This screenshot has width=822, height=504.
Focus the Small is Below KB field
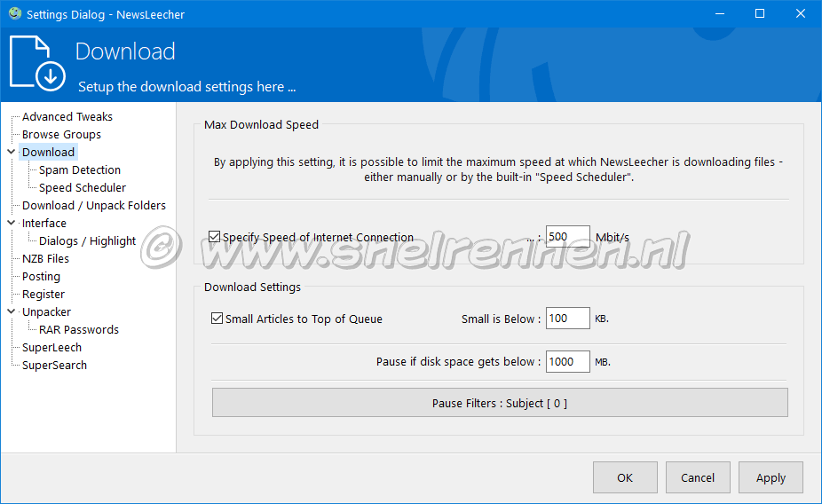point(568,318)
